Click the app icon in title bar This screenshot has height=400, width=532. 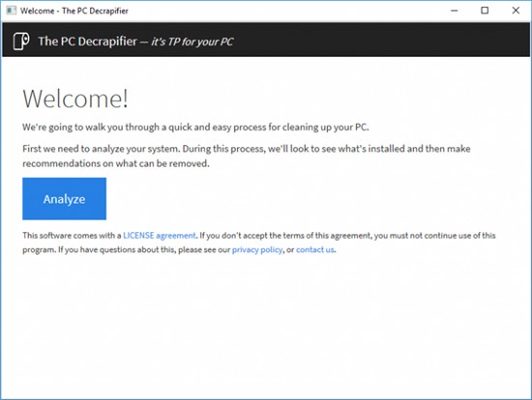coord(12,11)
